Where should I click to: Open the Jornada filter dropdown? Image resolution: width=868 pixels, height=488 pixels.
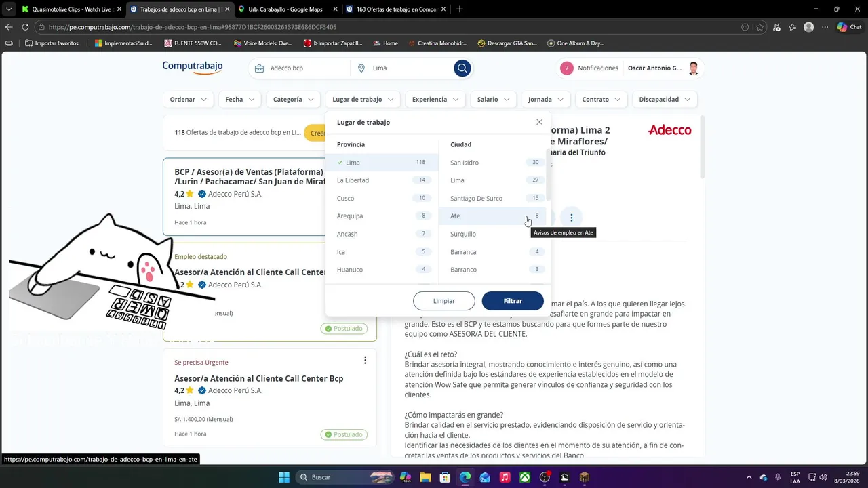tap(546, 100)
